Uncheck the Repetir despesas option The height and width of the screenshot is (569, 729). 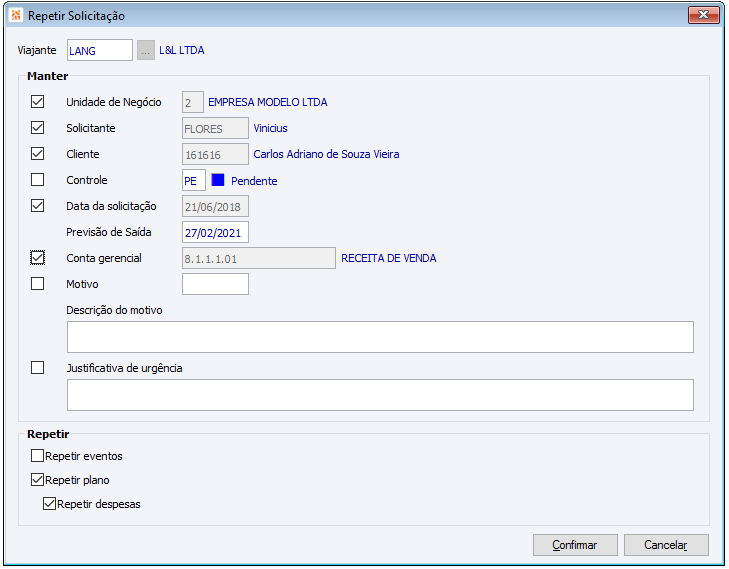tap(50, 504)
